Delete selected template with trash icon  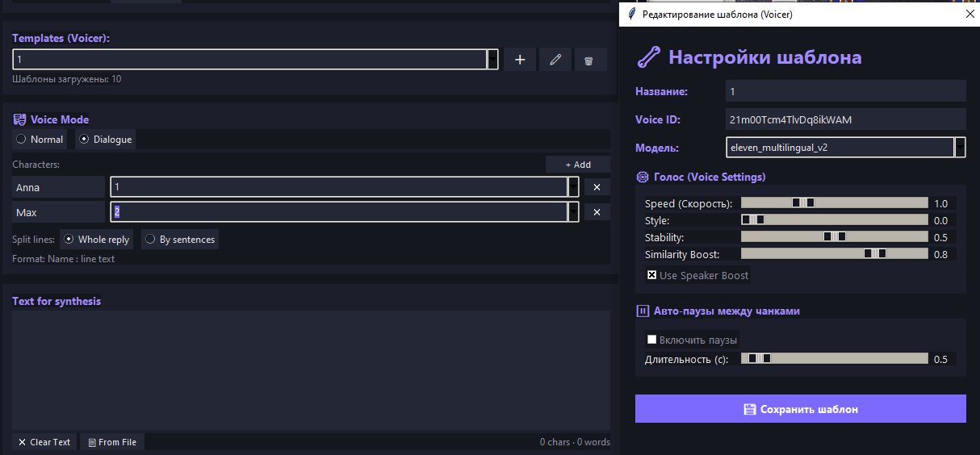[x=589, y=60]
